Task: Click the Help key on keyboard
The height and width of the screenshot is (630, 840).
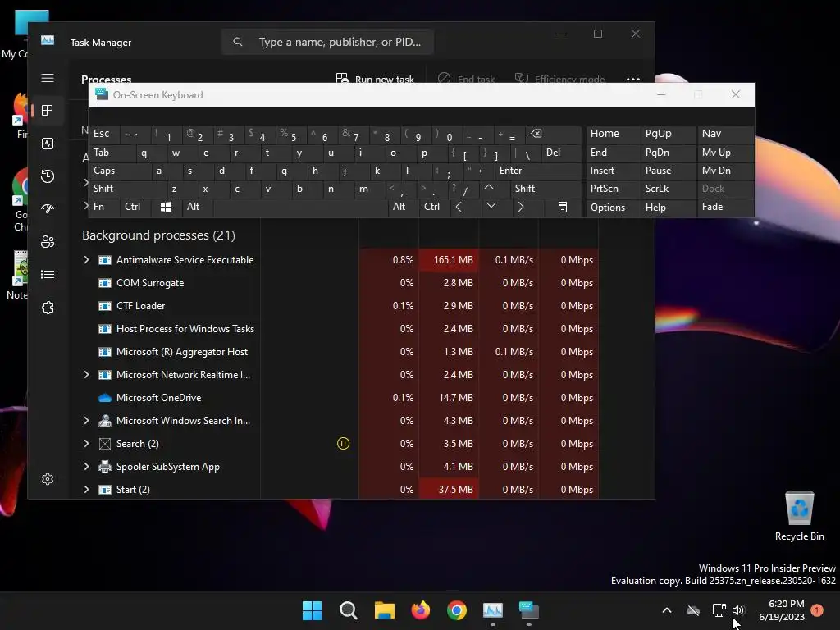Action: 668,208
